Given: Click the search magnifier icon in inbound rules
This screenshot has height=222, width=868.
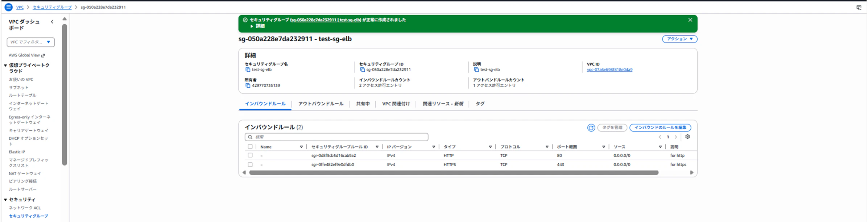Looking at the screenshot, I should [250, 137].
